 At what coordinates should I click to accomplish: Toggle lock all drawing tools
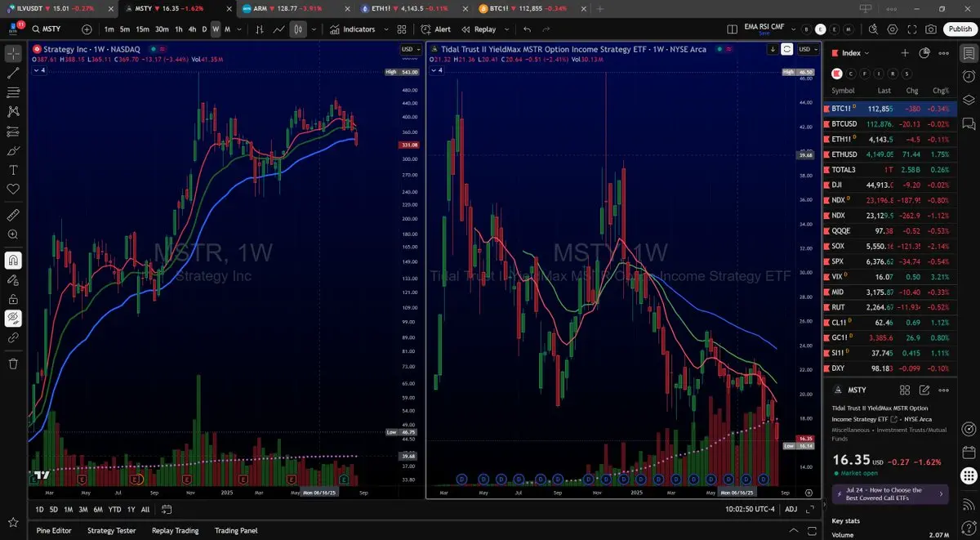tap(13, 299)
